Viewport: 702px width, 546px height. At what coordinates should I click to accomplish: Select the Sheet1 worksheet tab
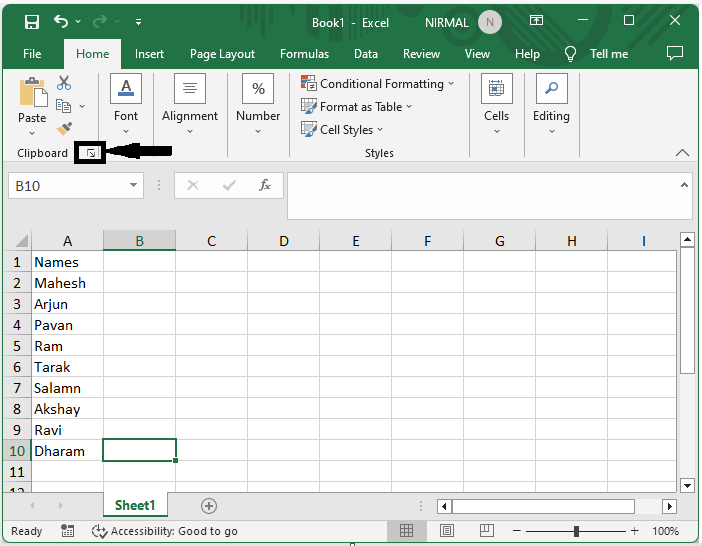point(136,506)
